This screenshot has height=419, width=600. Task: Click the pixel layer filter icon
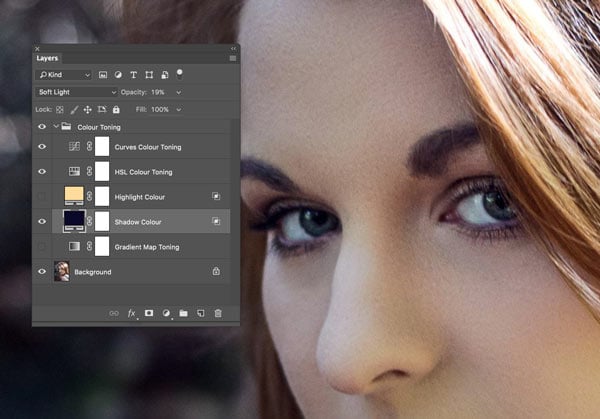[x=103, y=75]
